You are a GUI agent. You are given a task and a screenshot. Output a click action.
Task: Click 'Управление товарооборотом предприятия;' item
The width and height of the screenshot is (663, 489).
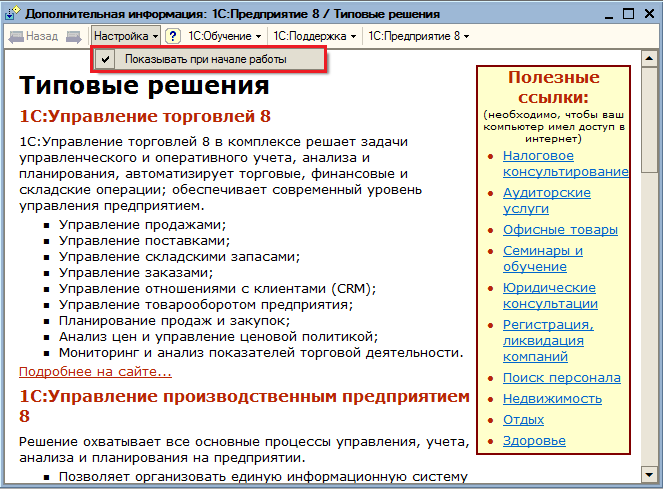tap(206, 305)
